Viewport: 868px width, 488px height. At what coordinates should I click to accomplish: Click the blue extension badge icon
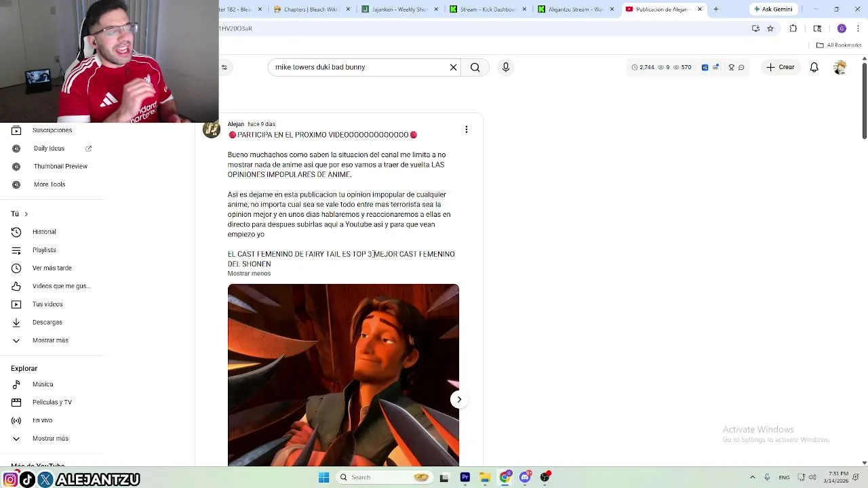705,67
